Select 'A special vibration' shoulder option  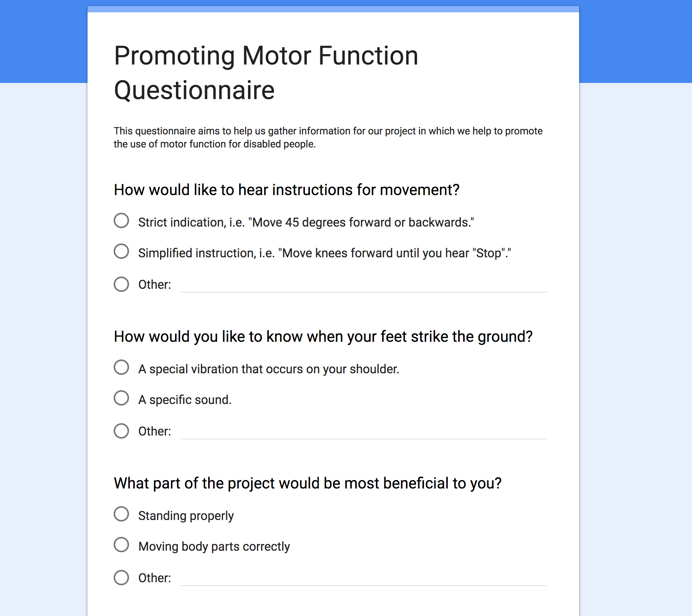coord(121,368)
